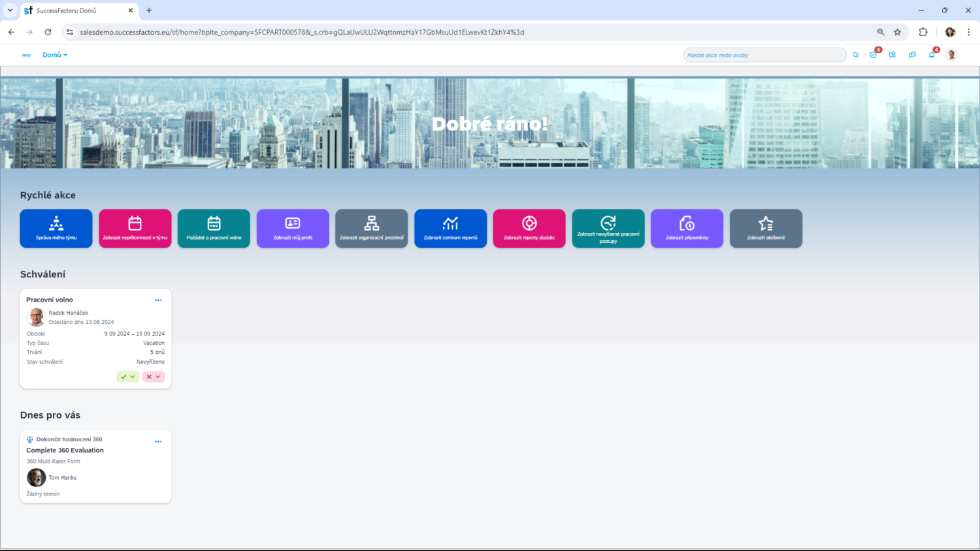
Task: Approve Radek Hanáček's time off request
Action: pos(124,377)
